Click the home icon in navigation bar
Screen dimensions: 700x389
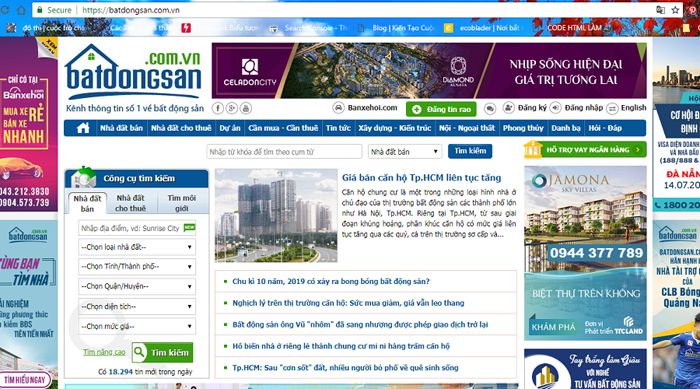[x=83, y=128]
